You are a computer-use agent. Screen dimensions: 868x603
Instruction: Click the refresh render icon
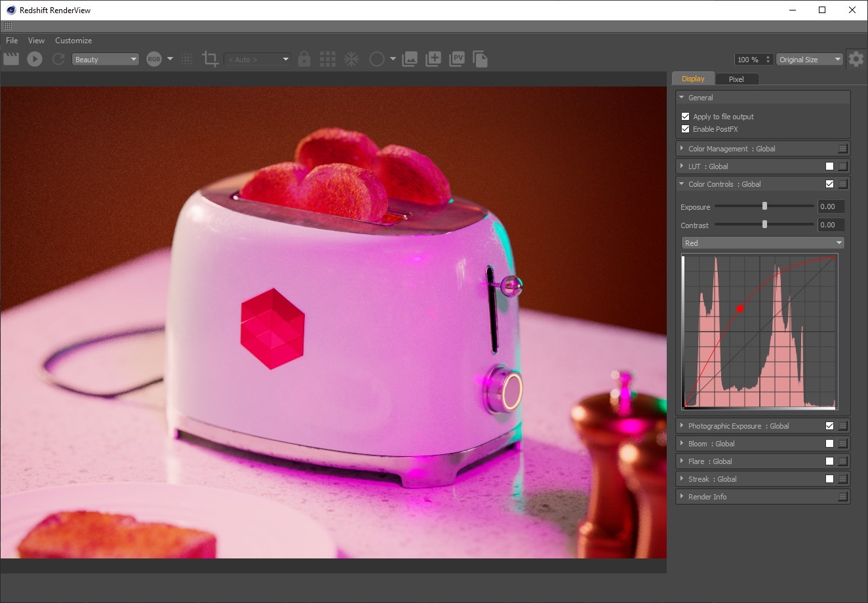coord(58,59)
